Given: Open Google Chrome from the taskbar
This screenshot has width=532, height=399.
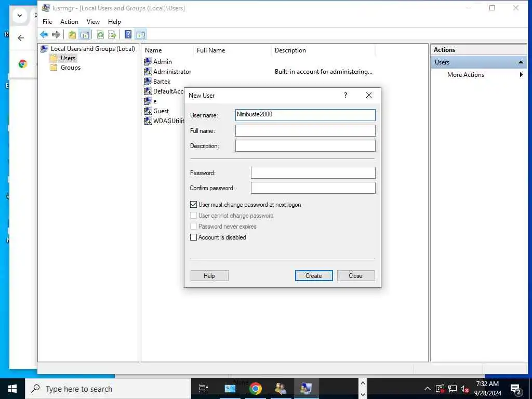Looking at the screenshot, I should click(x=256, y=389).
